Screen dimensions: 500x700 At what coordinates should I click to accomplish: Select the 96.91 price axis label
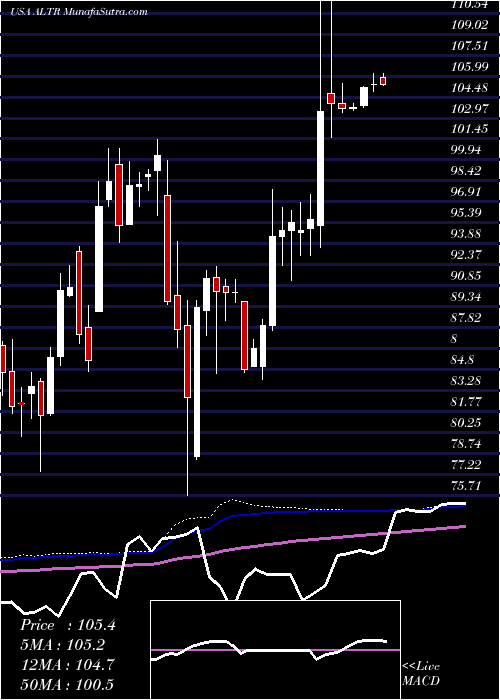[x=466, y=192]
